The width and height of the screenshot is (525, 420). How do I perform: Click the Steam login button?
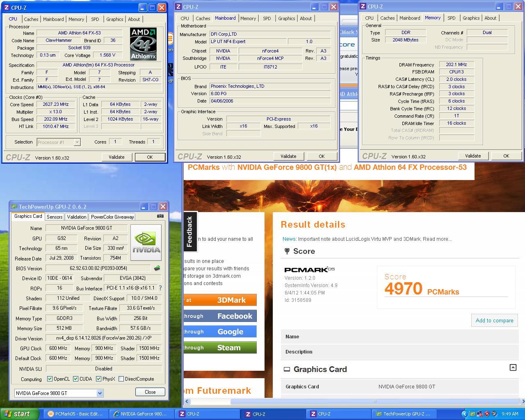(220, 347)
